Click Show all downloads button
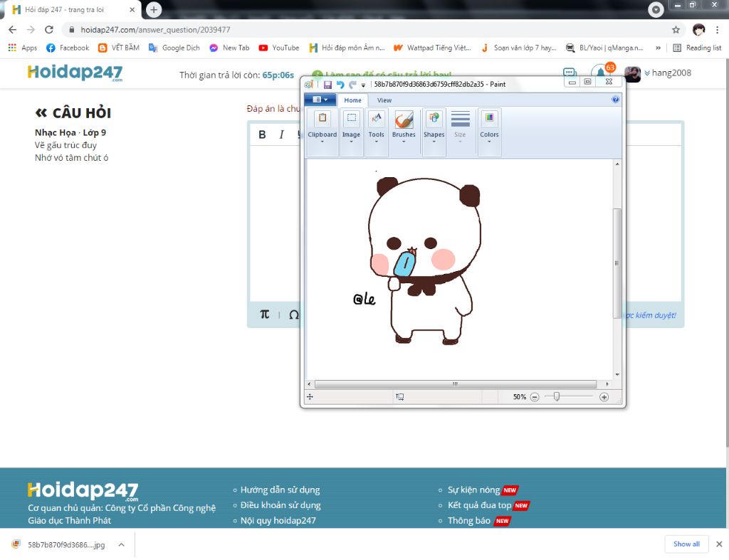Image resolution: width=729 pixels, height=560 pixels. coord(686,544)
